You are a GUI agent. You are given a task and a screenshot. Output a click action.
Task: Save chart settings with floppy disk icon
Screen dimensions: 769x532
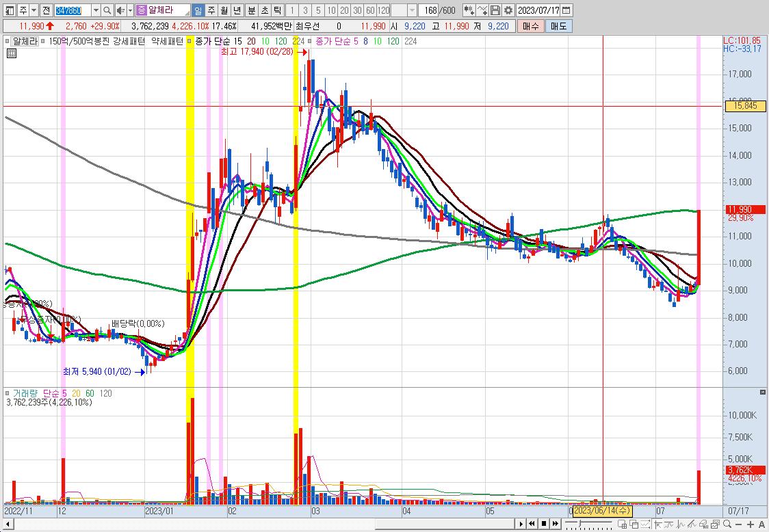495,10
